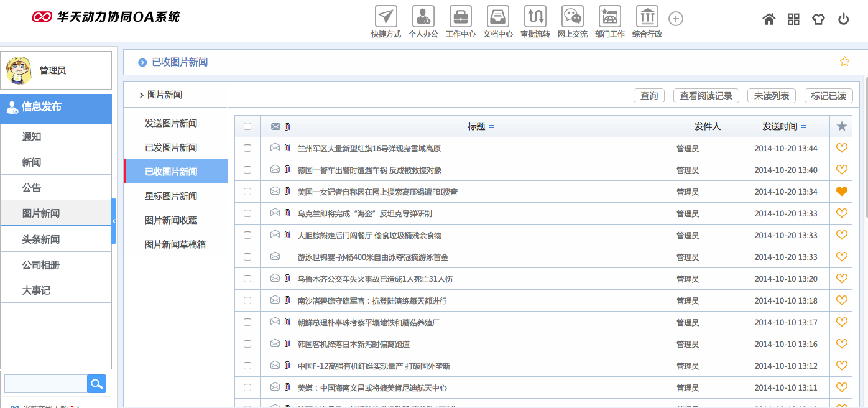Click the power logout icon
Screen dimensions: 868x408
[843, 19]
